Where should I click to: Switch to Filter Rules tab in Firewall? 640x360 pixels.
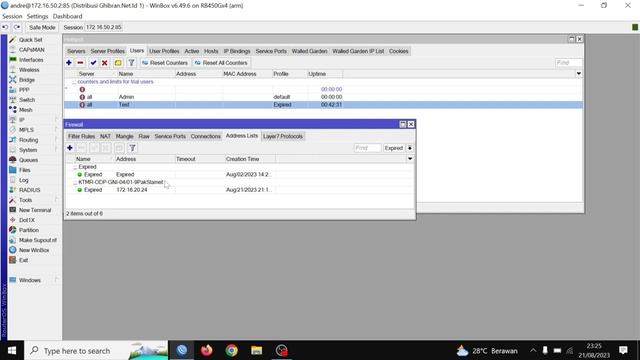[81, 136]
